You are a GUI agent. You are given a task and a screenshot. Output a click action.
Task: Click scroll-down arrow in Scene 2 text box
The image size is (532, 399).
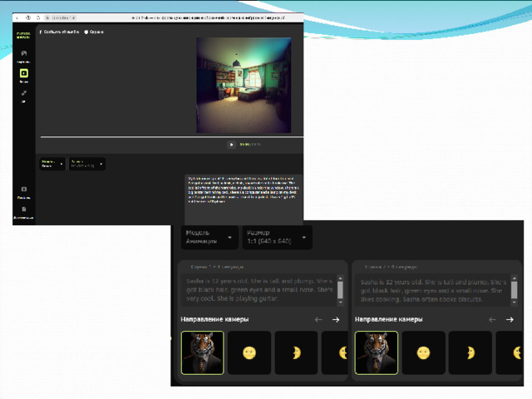tap(515, 303)
